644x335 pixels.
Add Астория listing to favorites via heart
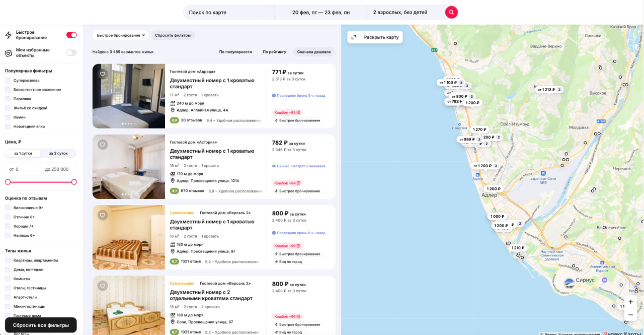coord(103,145)
